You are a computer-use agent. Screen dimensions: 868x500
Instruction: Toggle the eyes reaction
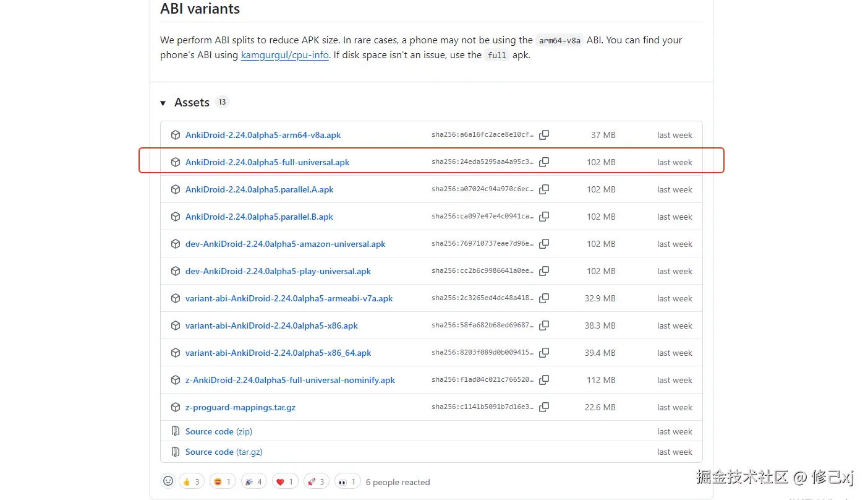pos(347,481)
